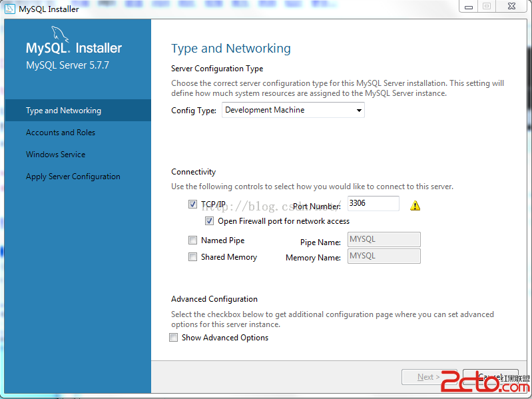Viewport: 532px width, 399px height.
Task: Check Show Advanced Options
Action: (174, 338)
